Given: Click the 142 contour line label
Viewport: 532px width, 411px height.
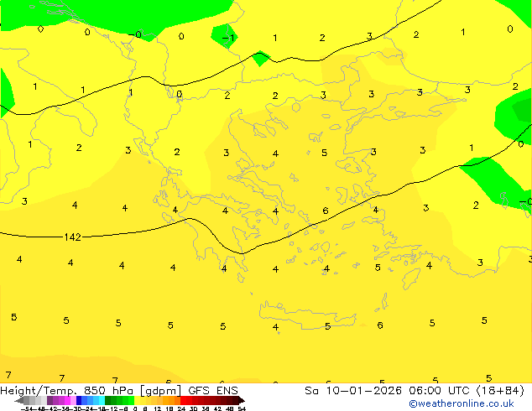Looking at the screenshot, I should click(73, 237).
